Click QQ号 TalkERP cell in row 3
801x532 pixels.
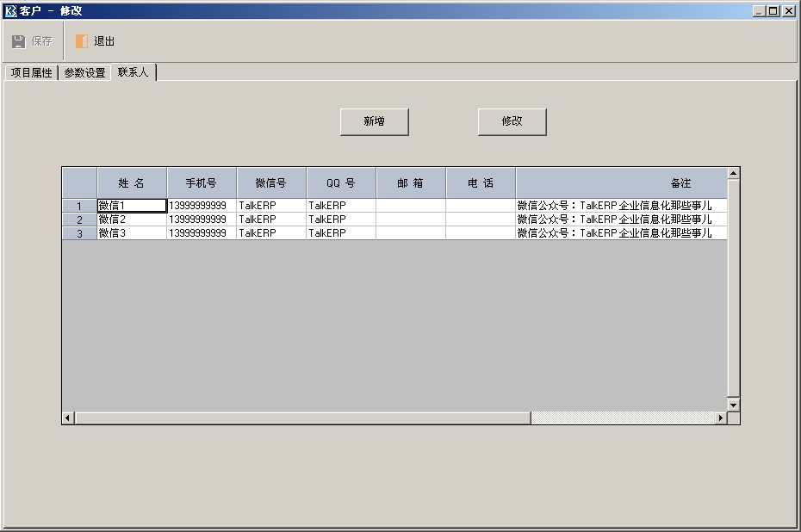[x=341, y=232]
